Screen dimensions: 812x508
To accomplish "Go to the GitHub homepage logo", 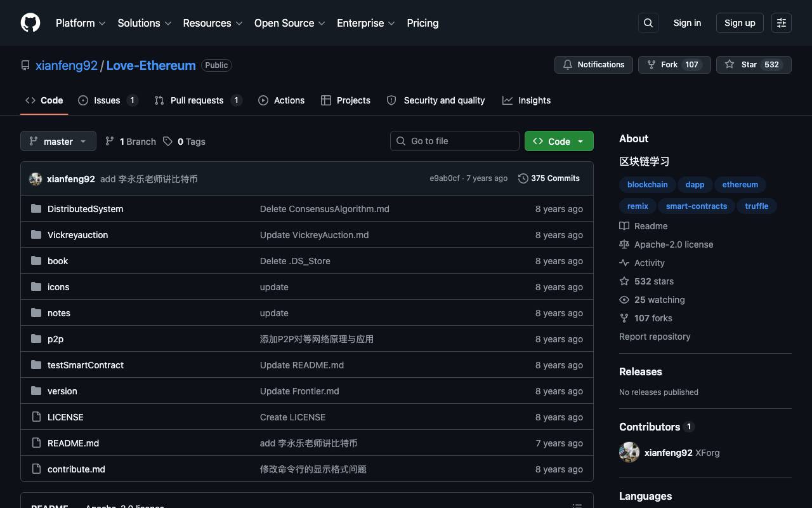I will 30,23.
